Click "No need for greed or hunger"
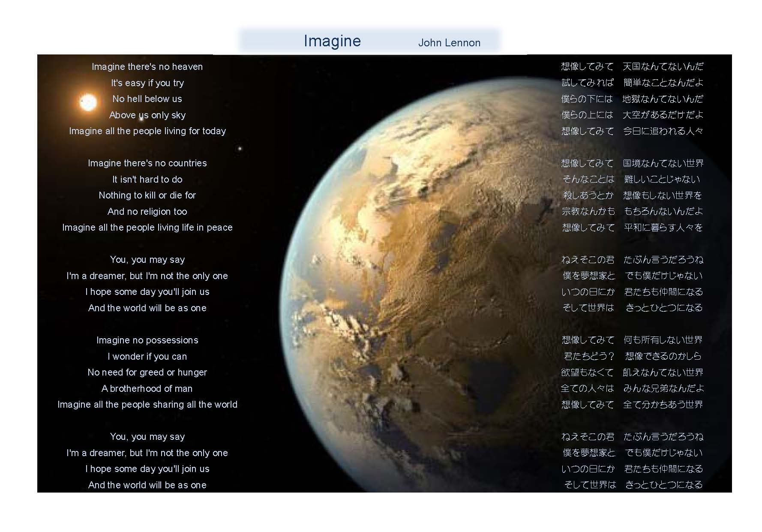The width and height of the screenshot is (762, 532). tap(147, 373)
